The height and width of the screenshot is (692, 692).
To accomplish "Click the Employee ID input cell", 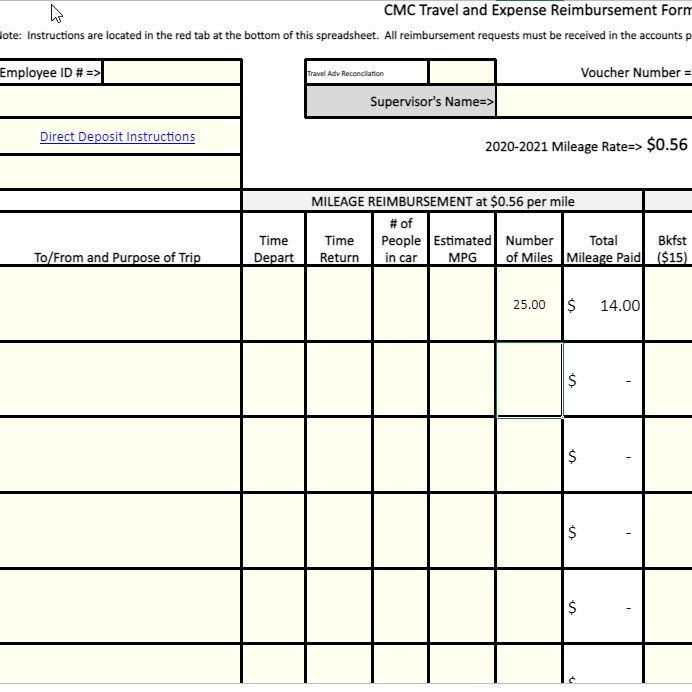I will click(x=172, y=72).
